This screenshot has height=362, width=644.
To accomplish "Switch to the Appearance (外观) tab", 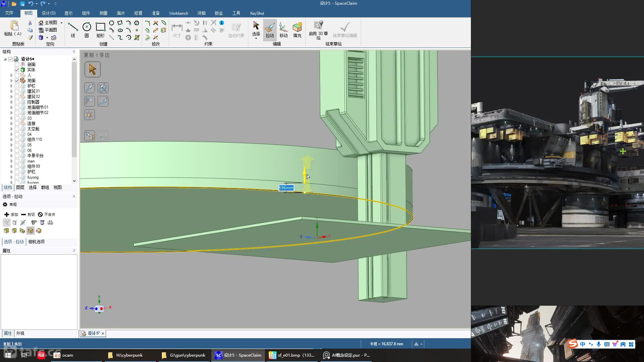I will (x=20, y=333).
